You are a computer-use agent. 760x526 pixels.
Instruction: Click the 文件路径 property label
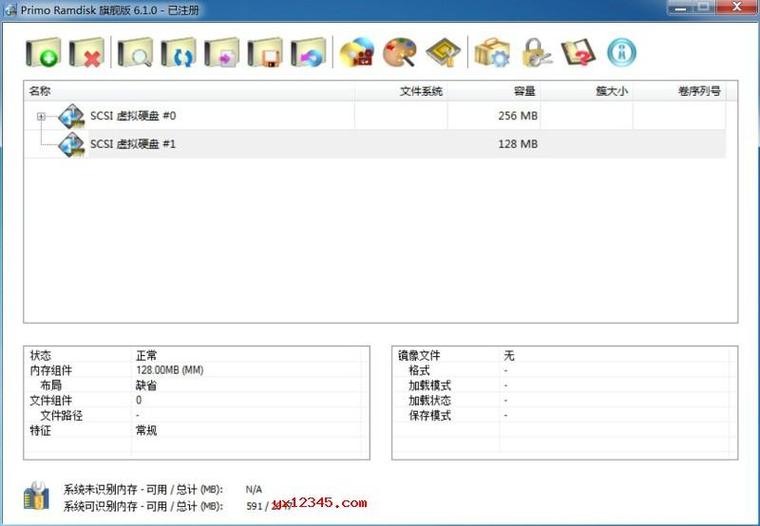[x=62, y=415]
